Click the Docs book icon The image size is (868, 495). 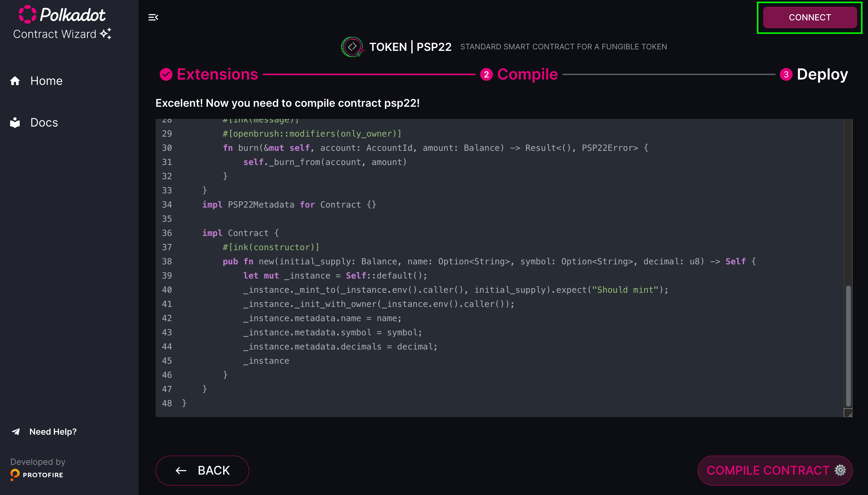(15, 123)
